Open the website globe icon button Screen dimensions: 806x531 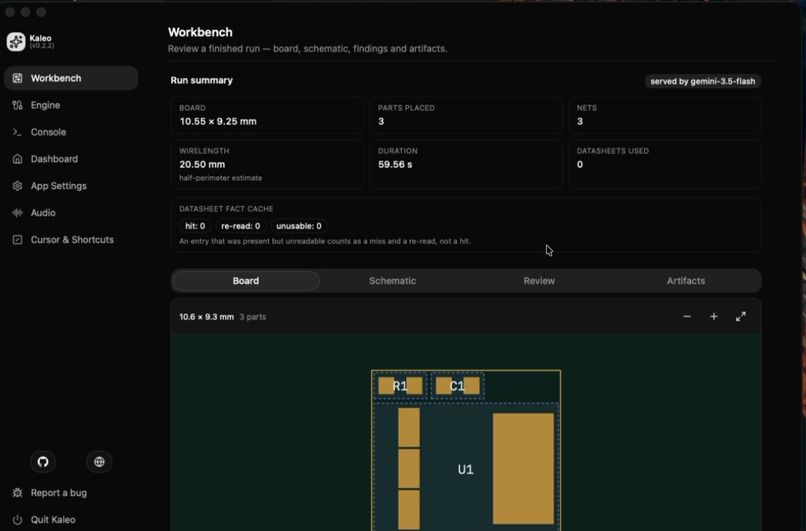coord(99,462)
